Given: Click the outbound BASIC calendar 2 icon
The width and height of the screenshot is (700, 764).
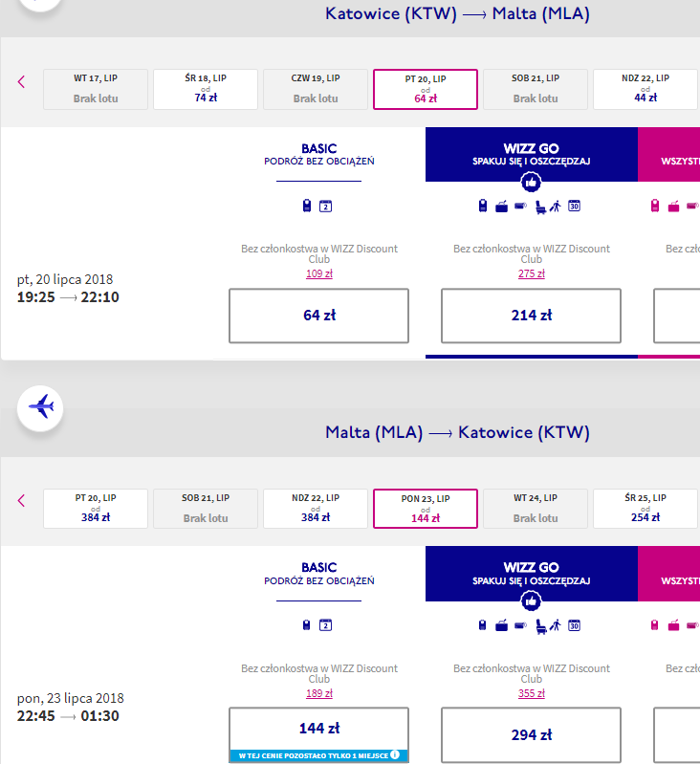Looking at the screenshot, I should pyautogui.click(x=325, y=207).
